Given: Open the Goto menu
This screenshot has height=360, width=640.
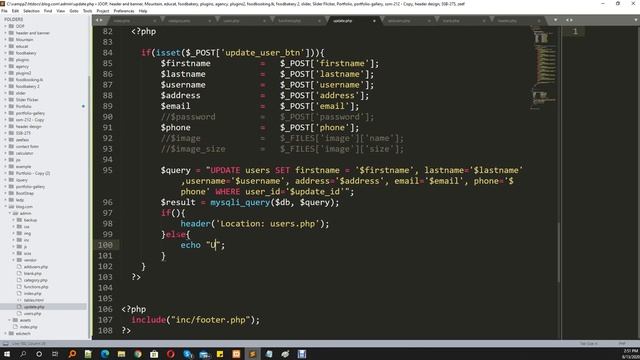Looking at the screenshot, I should (x=74, y=11).
